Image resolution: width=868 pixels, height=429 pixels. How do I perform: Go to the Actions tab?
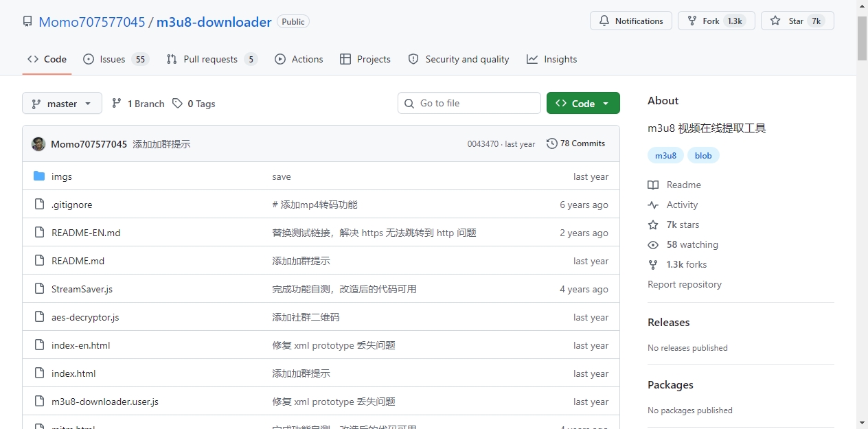pos(299,59)
